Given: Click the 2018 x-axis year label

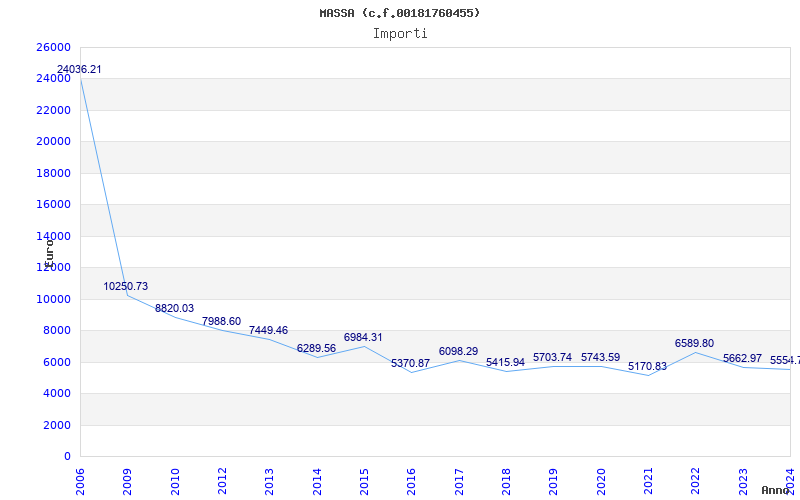Looking at the screenshot, I should tap(506, 482).
